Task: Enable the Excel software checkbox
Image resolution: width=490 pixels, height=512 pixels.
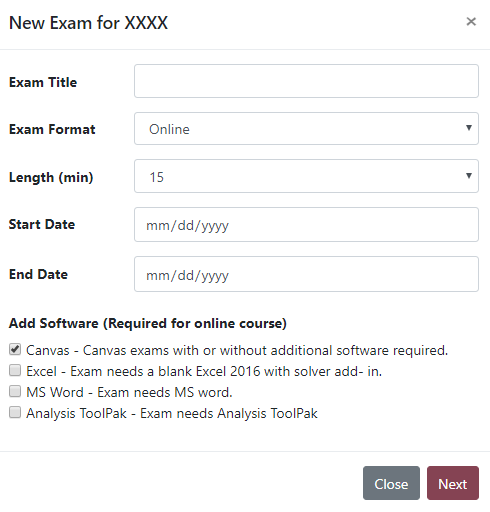Action: (15, 370)
